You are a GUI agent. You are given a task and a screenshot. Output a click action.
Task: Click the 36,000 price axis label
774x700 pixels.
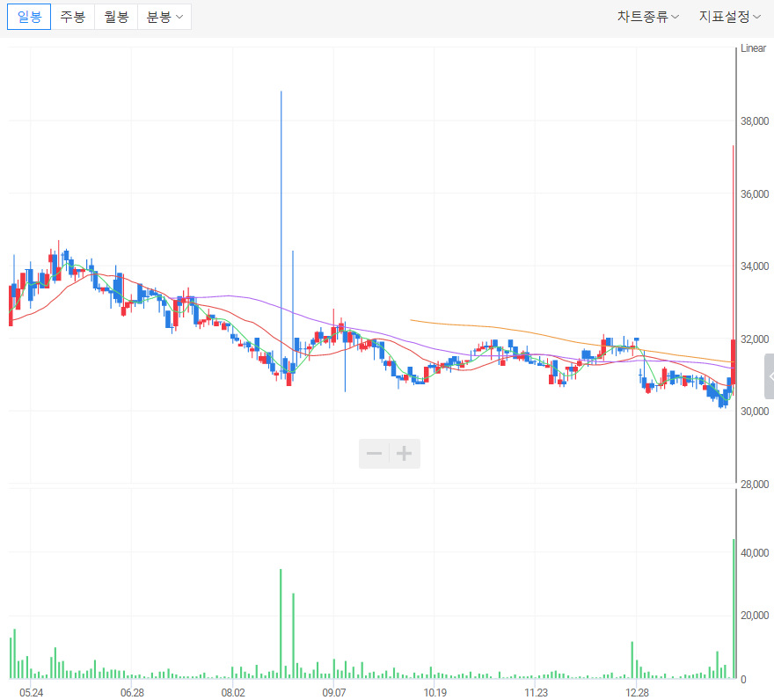click(x=755, y=194)
